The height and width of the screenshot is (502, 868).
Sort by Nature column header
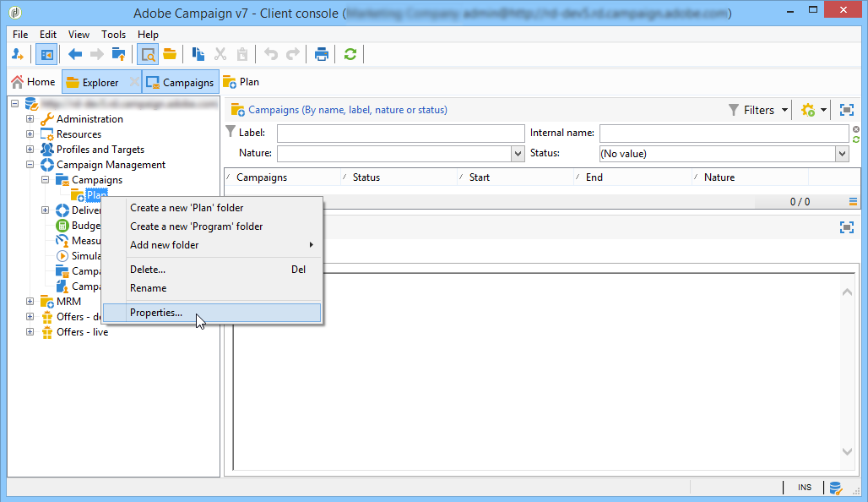[750, 177]
